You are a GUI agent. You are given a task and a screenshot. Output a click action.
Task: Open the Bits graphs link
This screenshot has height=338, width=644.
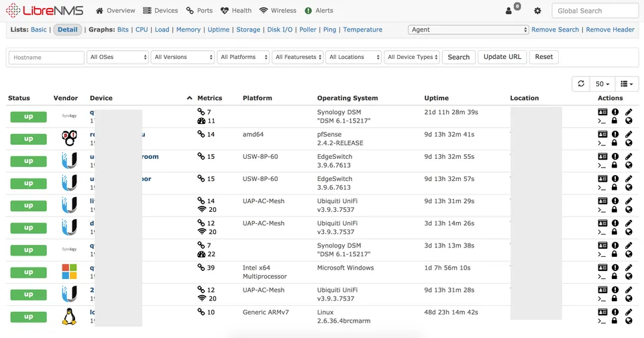[123, 30]
